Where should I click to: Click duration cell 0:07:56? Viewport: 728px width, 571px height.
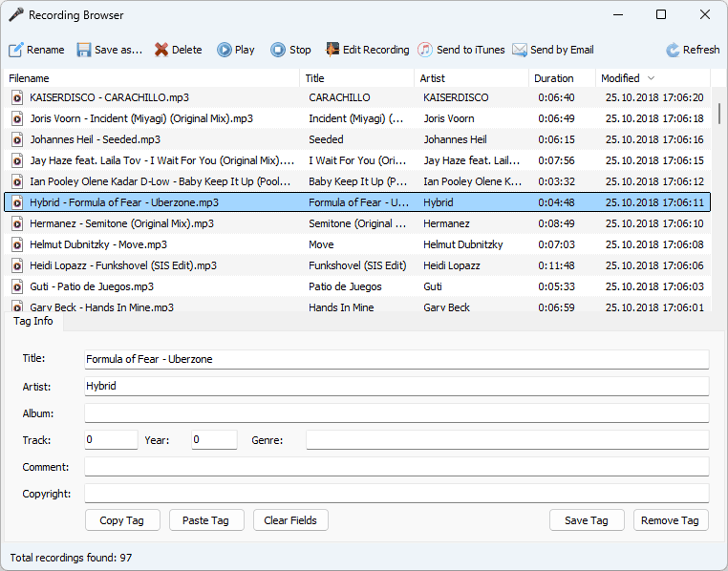(x=557, y=160)
